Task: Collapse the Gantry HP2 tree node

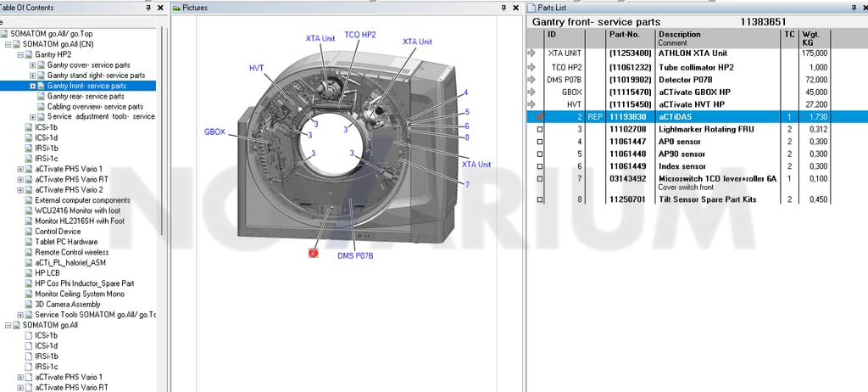Action: pos(20,54)
